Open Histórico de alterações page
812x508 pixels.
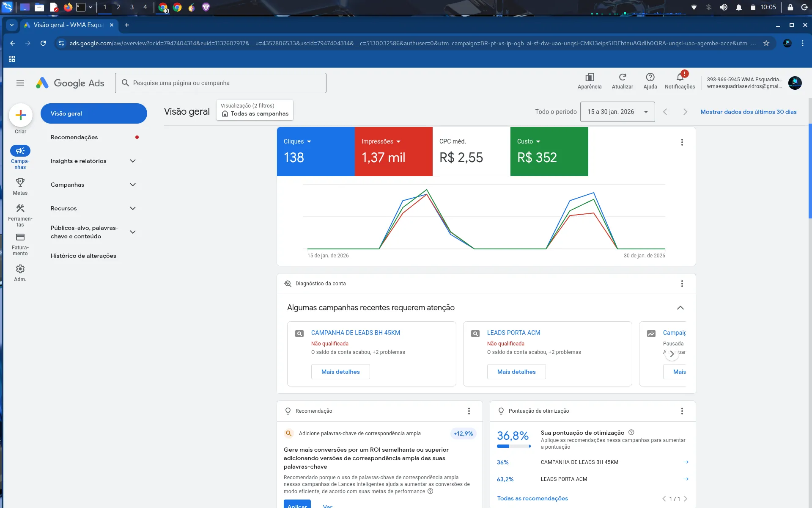(83, 256)
